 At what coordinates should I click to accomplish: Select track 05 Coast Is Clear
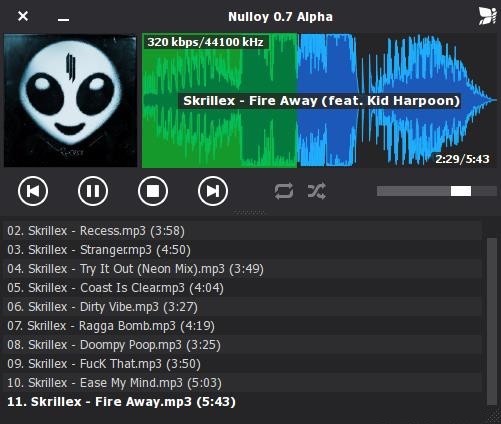pos(242,288)
